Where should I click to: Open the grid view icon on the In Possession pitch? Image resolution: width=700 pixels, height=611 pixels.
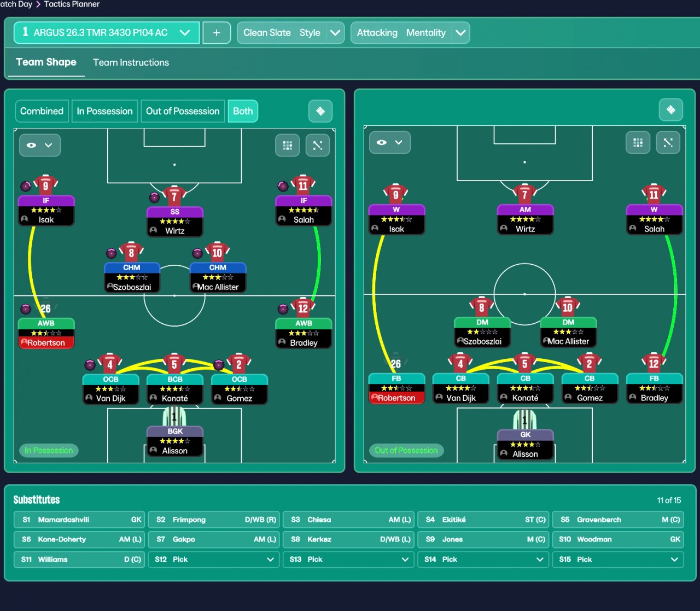tap(288, 146)
